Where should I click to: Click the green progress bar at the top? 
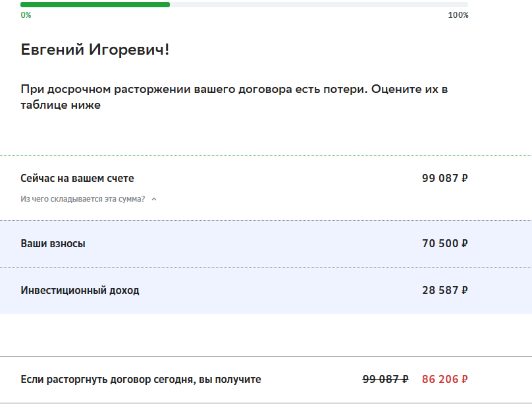point(95,5)
